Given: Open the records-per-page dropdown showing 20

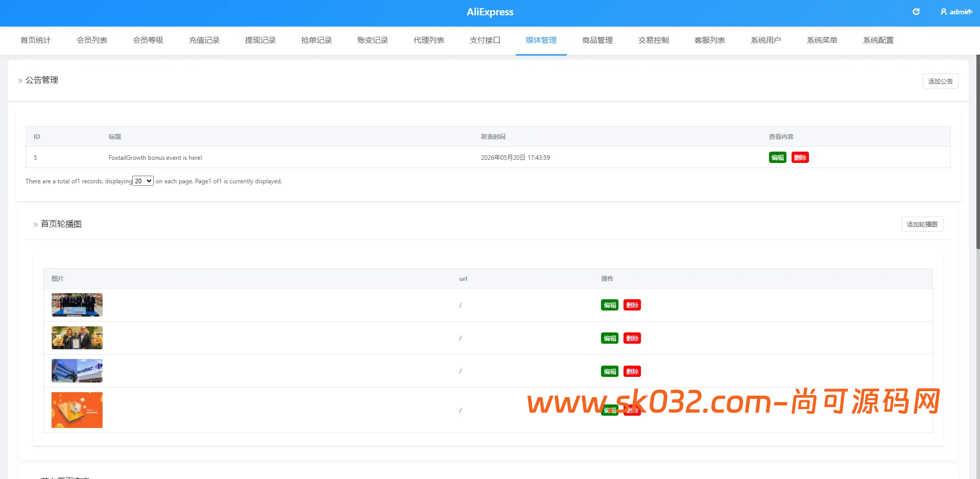Looking at the screenshot, I should [x=143, y=181].
